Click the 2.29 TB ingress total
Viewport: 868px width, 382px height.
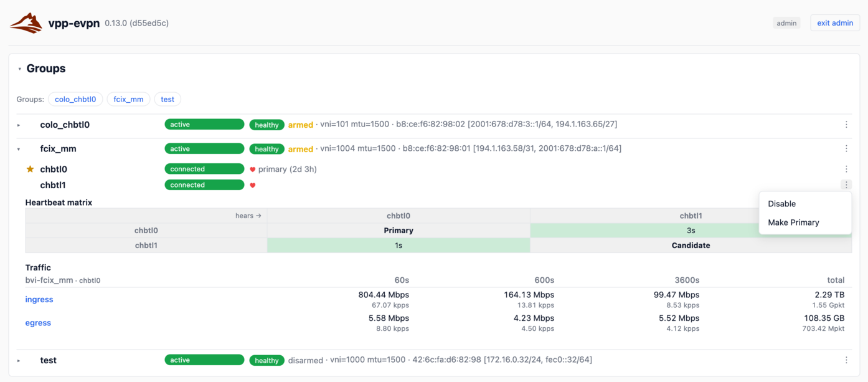coord(829,295)
